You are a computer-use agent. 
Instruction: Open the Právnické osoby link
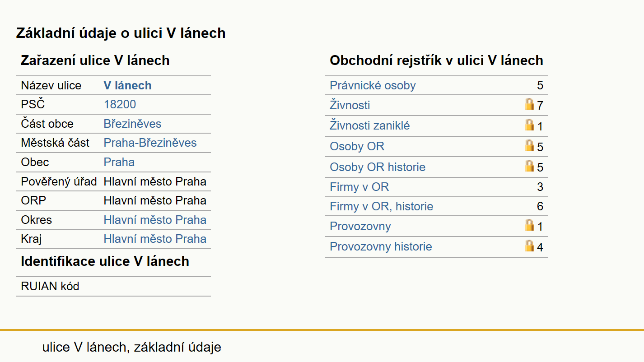coord(373,85)
